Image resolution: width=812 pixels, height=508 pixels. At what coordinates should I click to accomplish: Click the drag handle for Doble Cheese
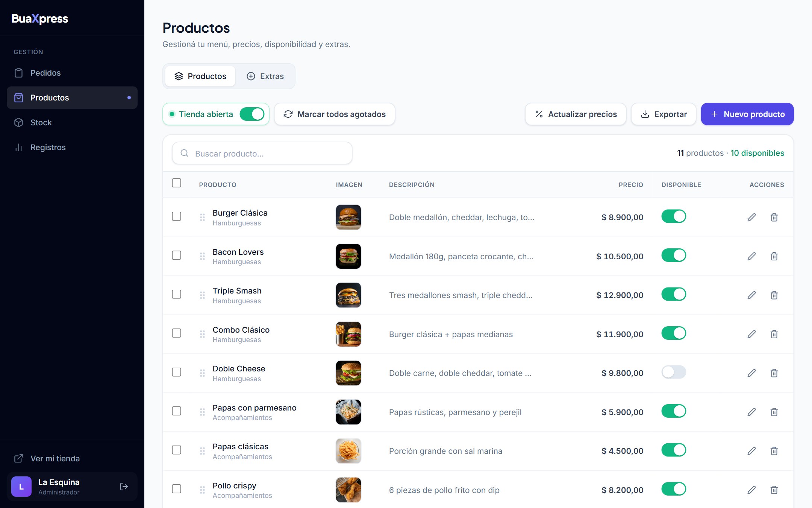pos(202,373)
